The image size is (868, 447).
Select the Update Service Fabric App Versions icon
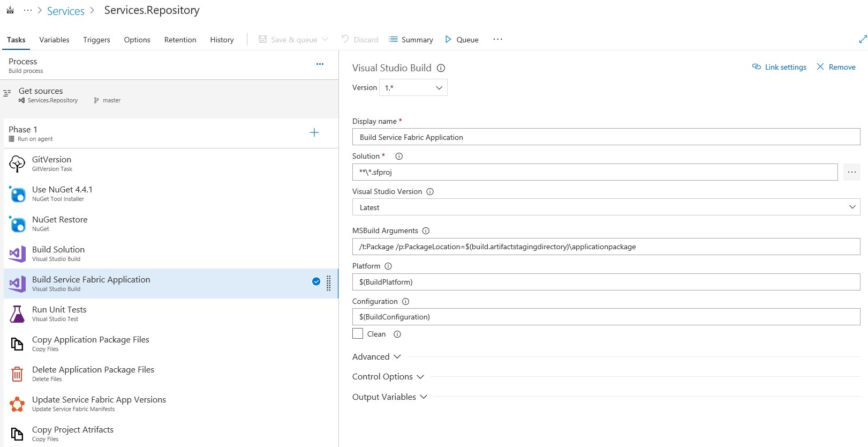pos(17,404)
